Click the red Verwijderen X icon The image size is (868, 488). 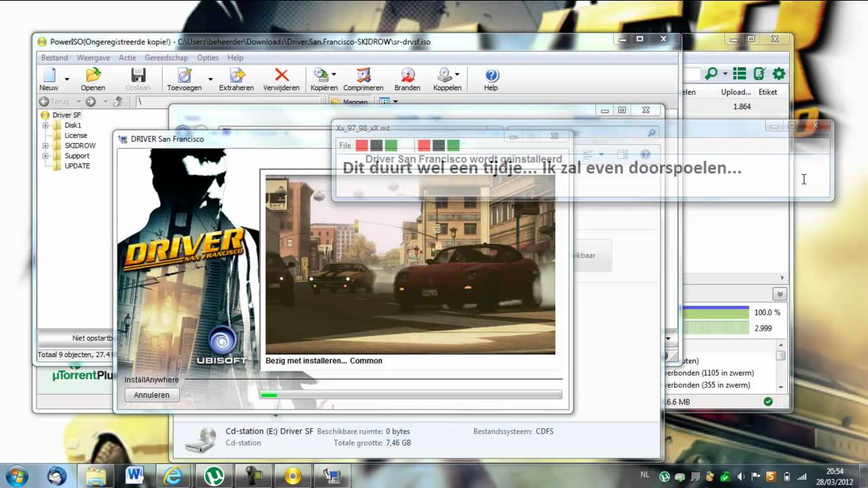[281, 75]
